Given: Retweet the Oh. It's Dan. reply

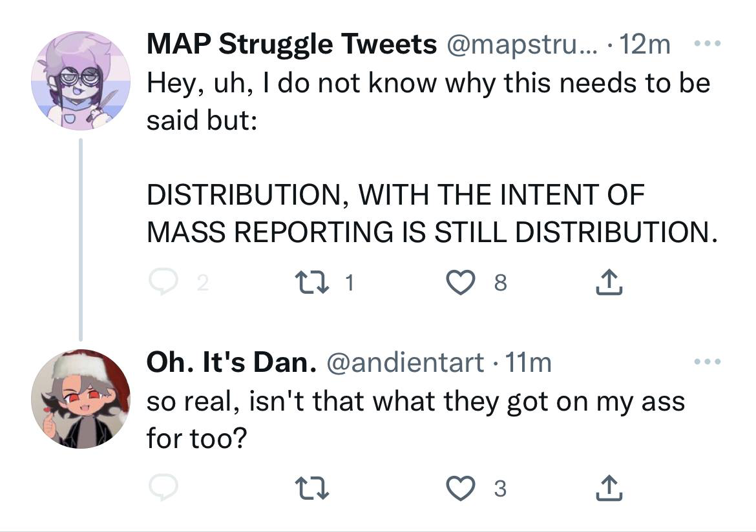Looking at the screenshot, I should point(312,488).
